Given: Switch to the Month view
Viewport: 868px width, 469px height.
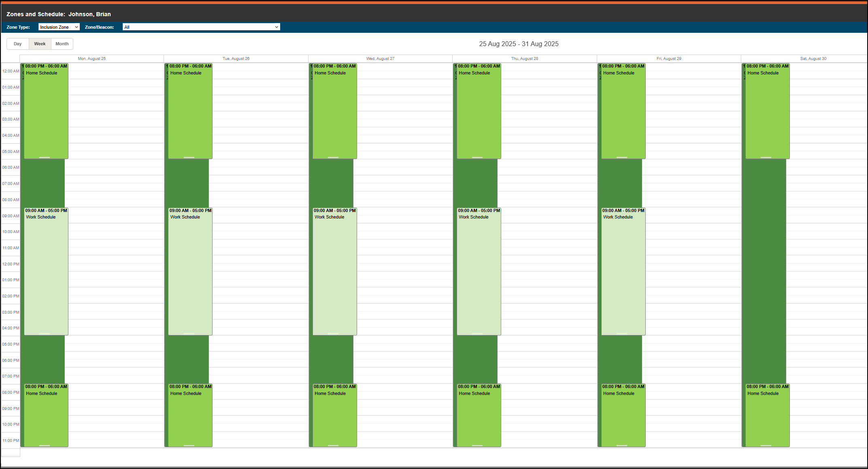Looking at the screenshot, I should [62, 44].
